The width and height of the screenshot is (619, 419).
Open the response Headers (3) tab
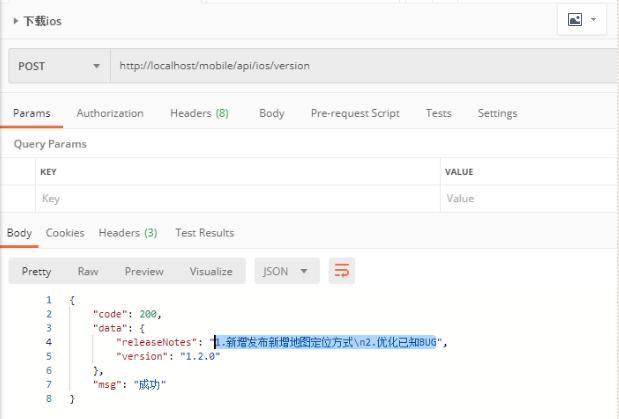click(128, 233)
